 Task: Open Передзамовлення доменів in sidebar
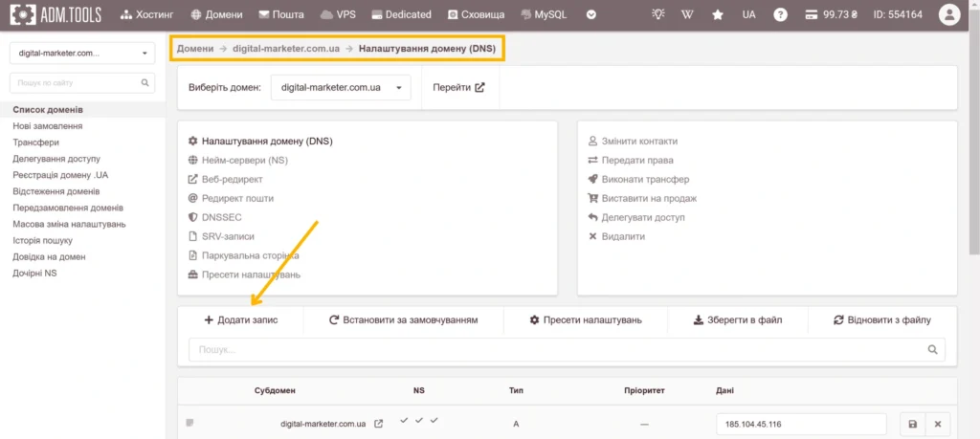point(68,208)
